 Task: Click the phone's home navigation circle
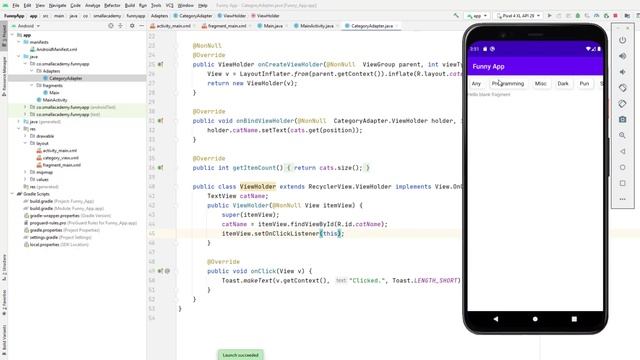[x=535, y=319]
